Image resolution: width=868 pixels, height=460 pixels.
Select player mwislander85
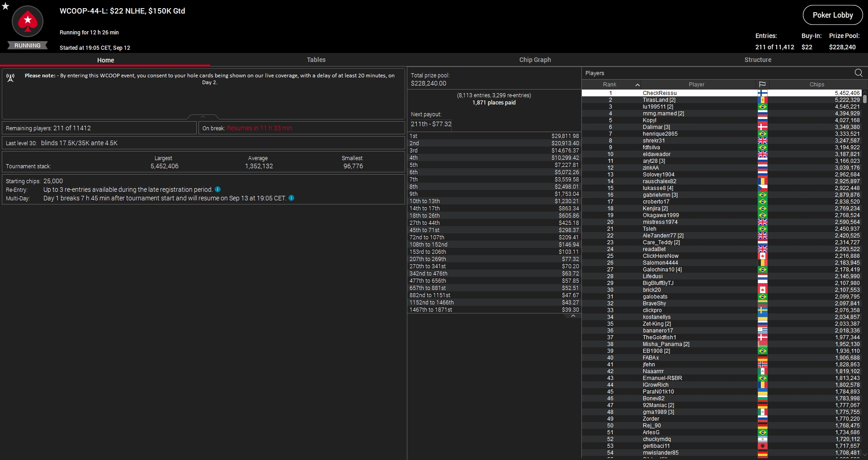(x=722, y=453)
